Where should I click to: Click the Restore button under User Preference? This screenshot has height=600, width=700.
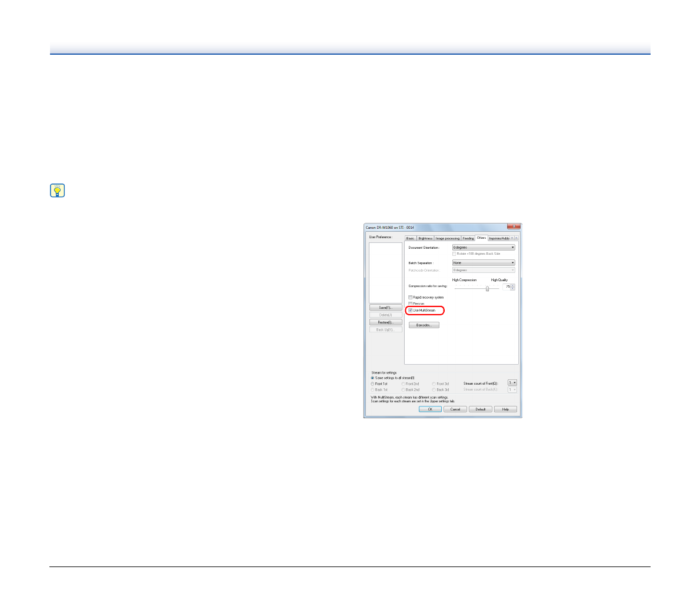[x=385, y=322]
